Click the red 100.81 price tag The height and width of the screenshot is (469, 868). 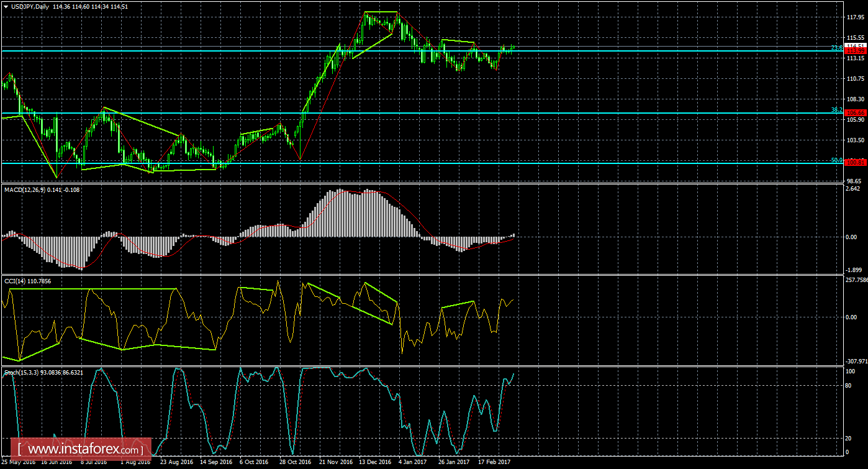point(856,163)
